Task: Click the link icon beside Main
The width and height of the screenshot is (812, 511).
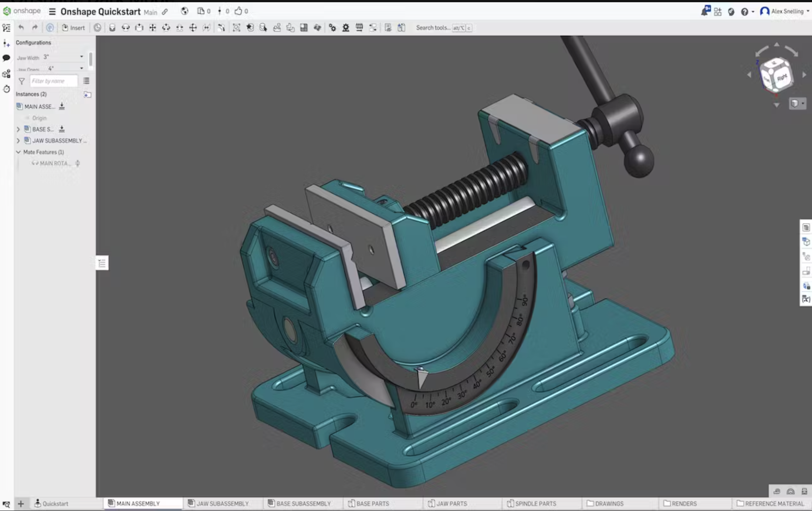Action: pyautogui.click(x=165, y=12)
